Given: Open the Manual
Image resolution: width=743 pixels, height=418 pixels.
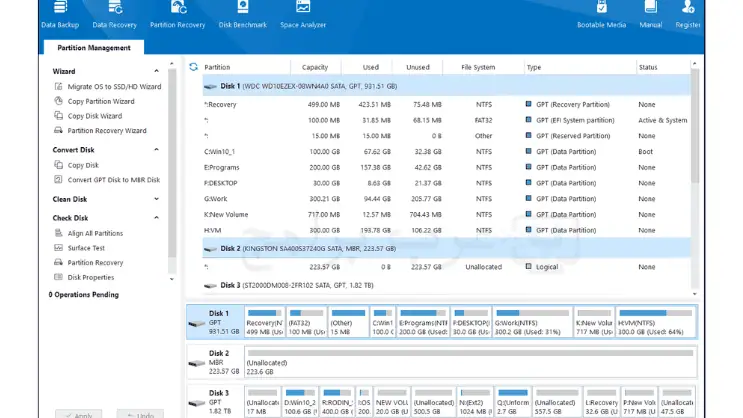Looking at the screenshot, I should point(651,15).
